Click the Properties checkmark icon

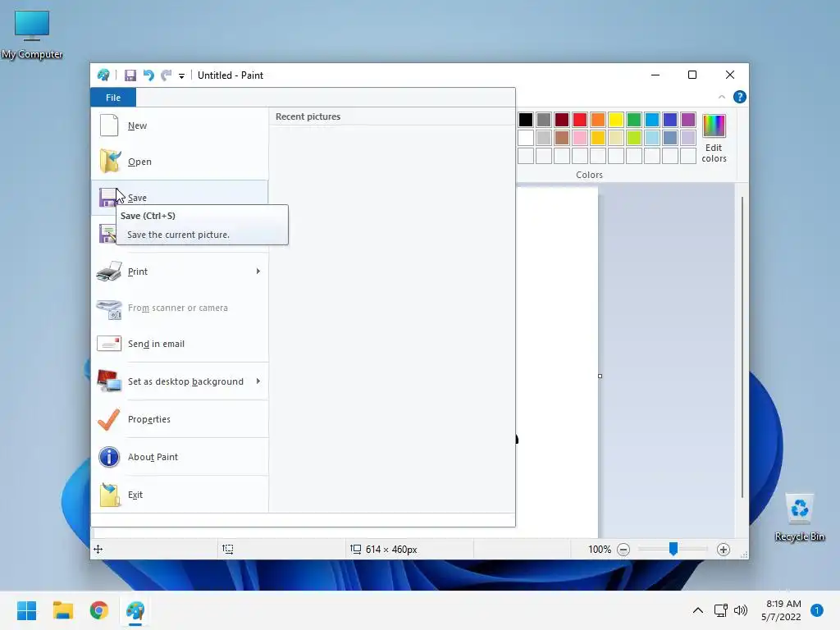(109, 419)
